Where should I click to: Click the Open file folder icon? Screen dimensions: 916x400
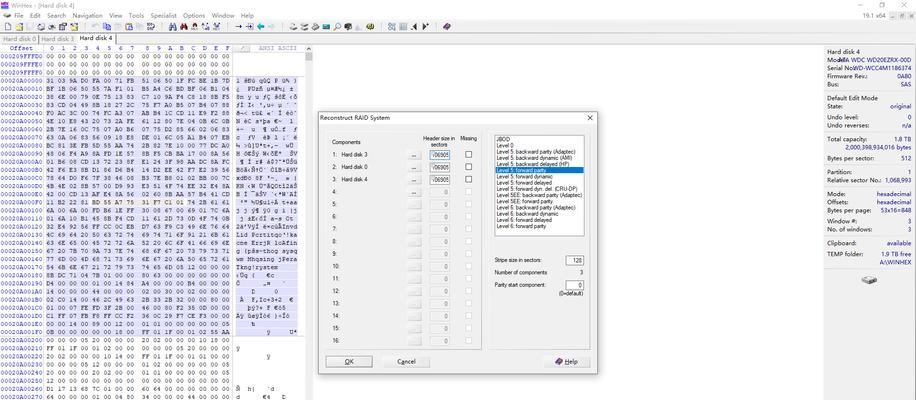coord(19,26)
